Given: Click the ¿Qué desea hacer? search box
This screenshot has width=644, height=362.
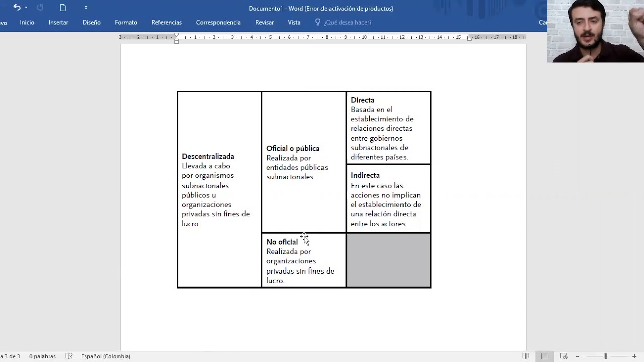Looking at the screenshot, I should (348, 22).
